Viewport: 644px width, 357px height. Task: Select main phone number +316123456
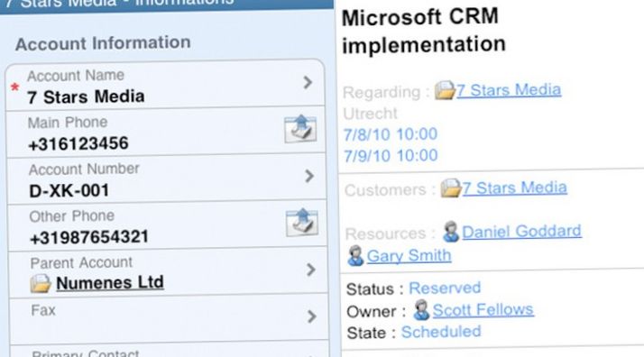coord(78,143)
